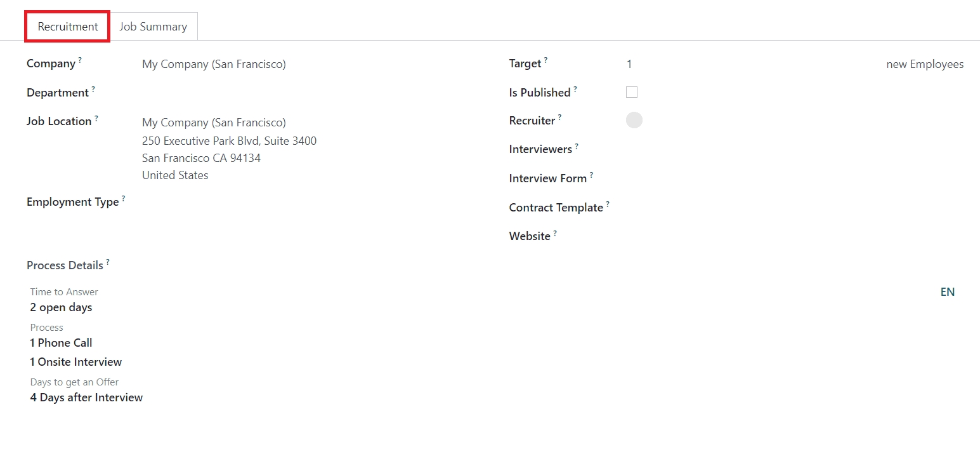Toggle the Is Published checkbox

click(x=631, y=92)
